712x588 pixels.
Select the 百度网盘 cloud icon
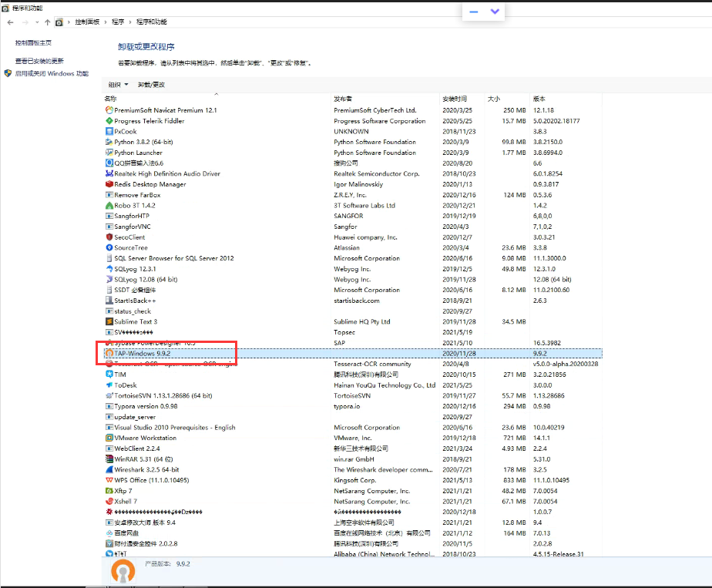109,533
